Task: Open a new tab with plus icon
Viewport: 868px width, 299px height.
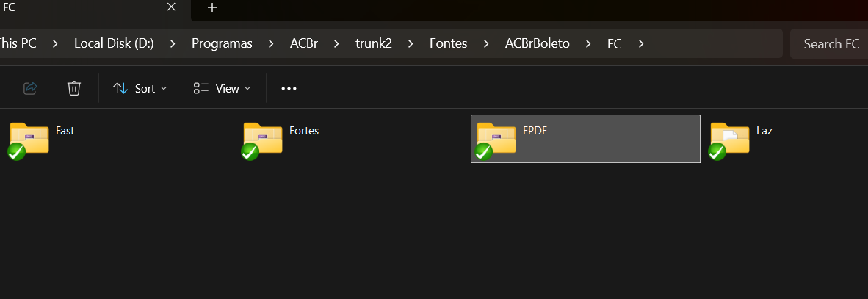Action: point(212,8)
